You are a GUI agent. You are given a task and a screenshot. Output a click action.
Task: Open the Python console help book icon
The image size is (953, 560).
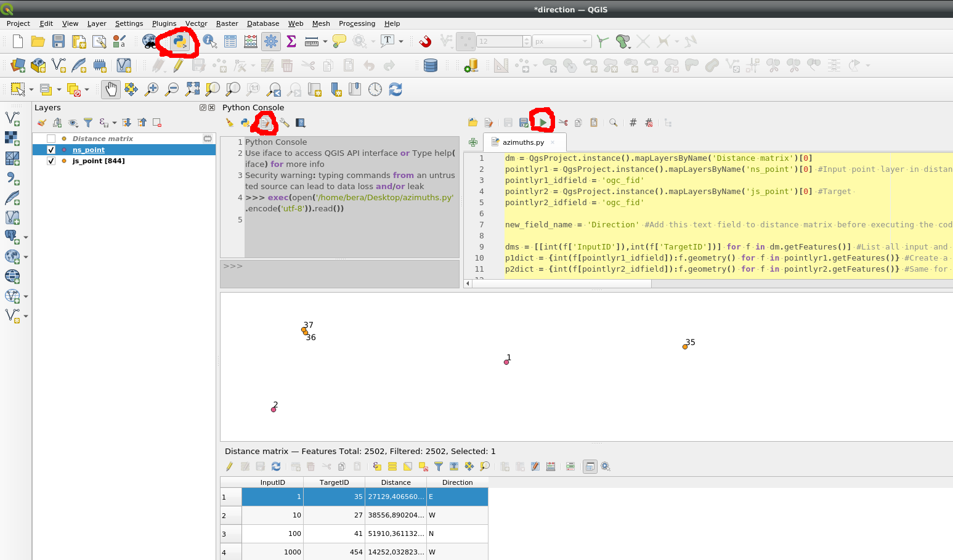301,123
